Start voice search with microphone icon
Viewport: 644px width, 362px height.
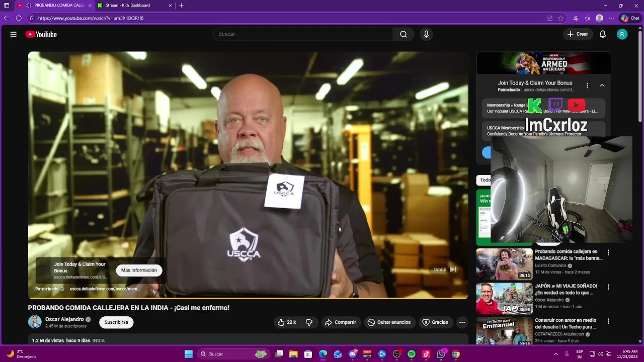pos(426,34)
